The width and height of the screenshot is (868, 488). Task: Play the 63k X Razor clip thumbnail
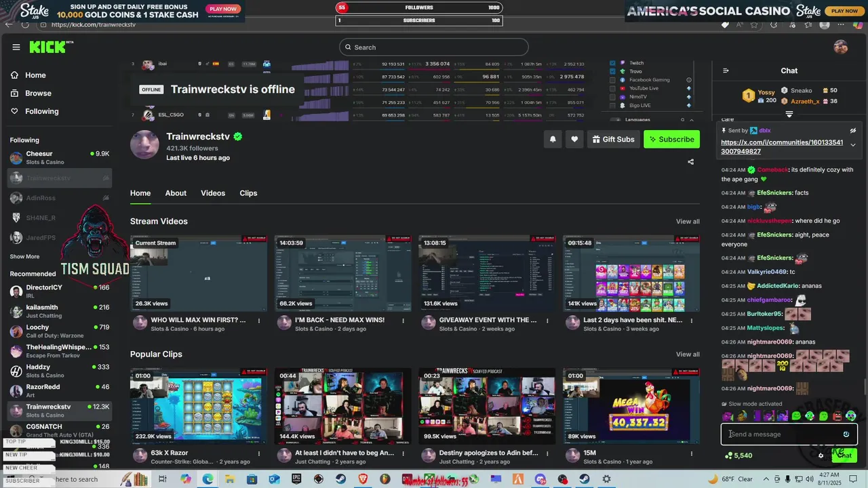point(199,407)
